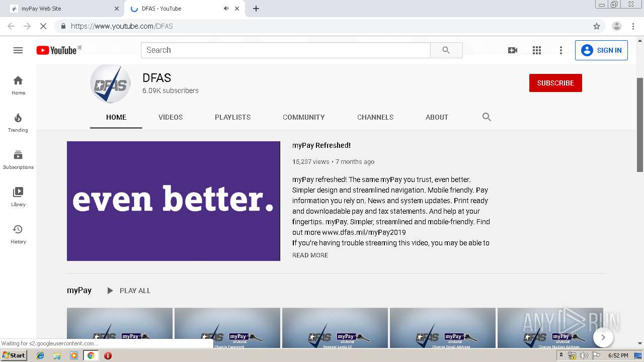Image resolution: width=644 pixels, height=362 pixels.
Task: Click the DFAS channel name heading
Action: 157,78
